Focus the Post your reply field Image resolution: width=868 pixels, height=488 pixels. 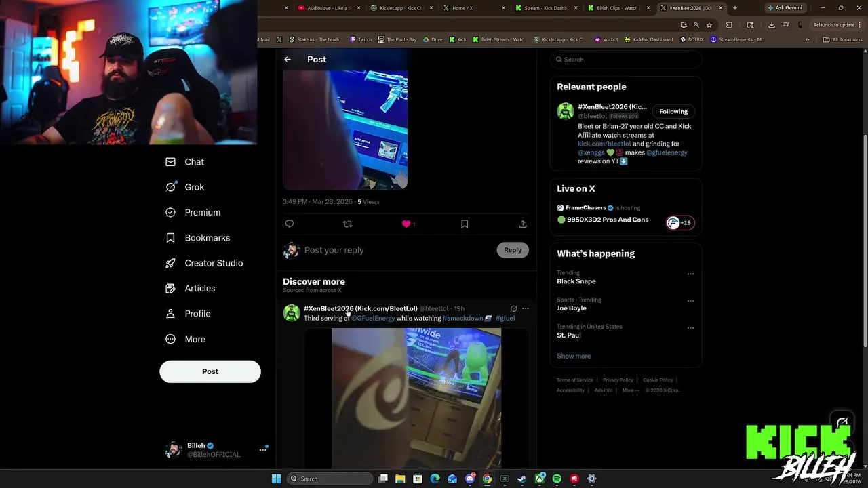pos(399,250)
